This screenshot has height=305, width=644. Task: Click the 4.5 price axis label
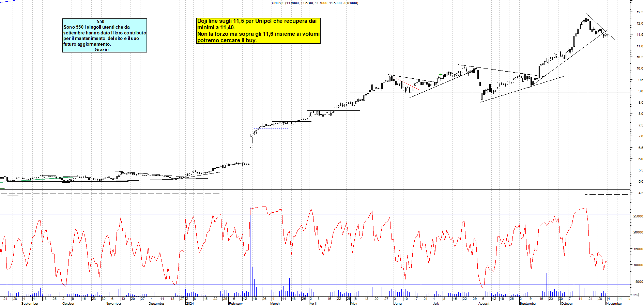point(641,193)
